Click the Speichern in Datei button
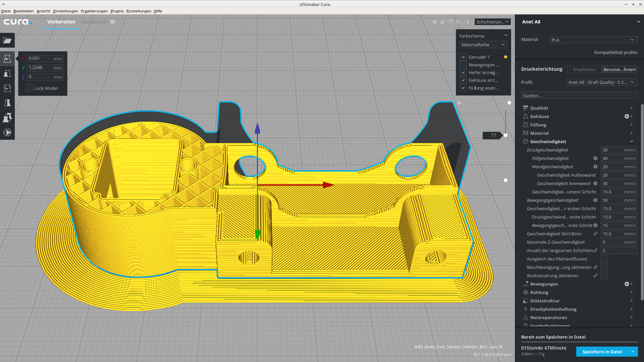This screenshot has width=644, height=362. (x=602, y=352)
